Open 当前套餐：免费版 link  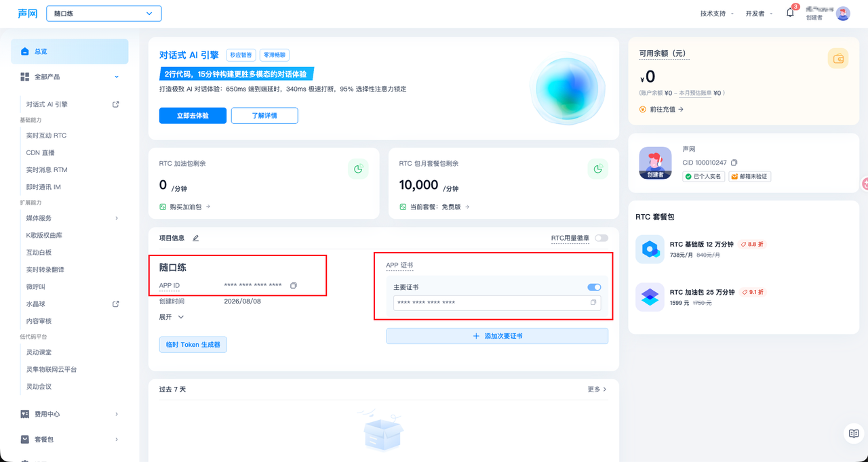(x=435, y=207)
